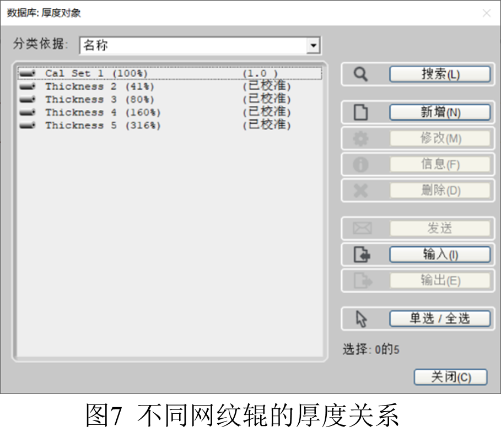
Task: Click the (已校准) status of Thickness 5
Action: click(267, 125)
